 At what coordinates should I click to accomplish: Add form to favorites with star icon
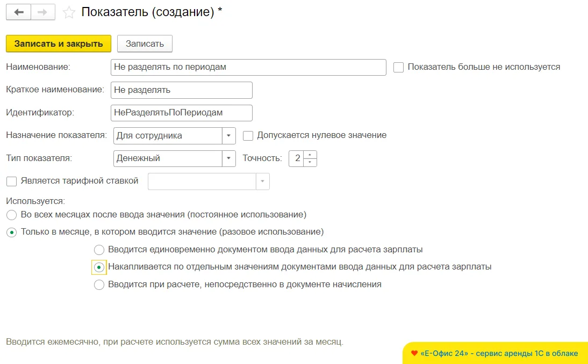(69, 12)
